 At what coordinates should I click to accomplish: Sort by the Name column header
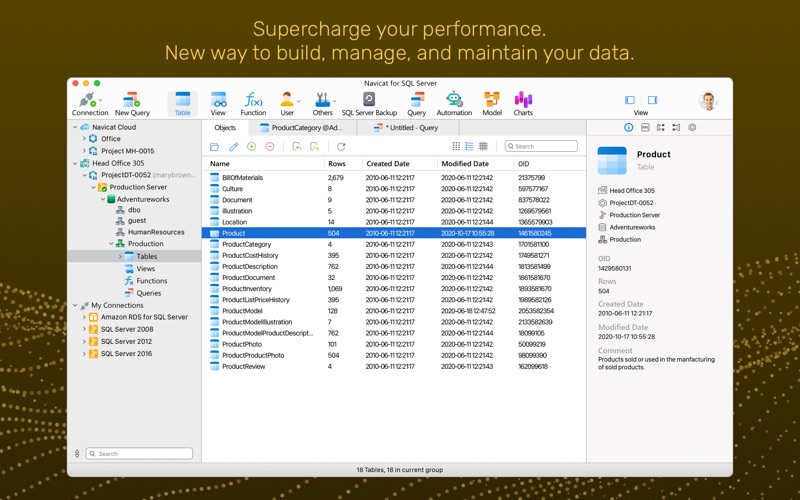[x=263, y=164]
